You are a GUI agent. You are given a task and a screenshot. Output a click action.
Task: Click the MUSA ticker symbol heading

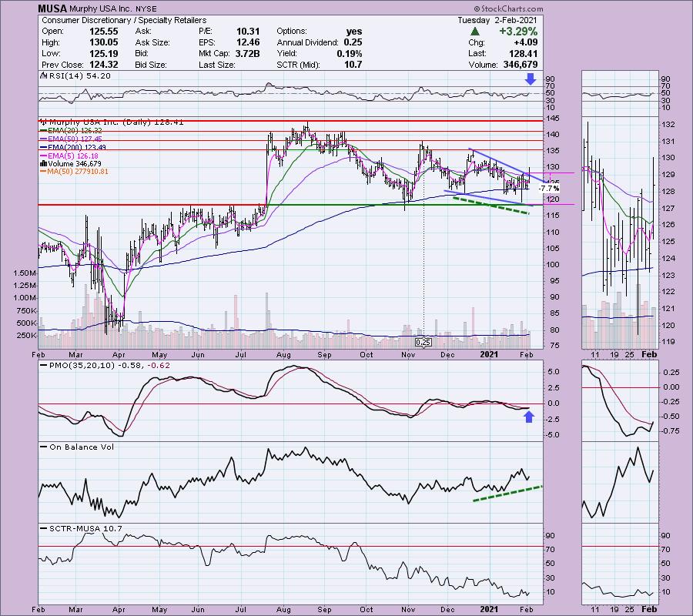(x=52, y=8)
